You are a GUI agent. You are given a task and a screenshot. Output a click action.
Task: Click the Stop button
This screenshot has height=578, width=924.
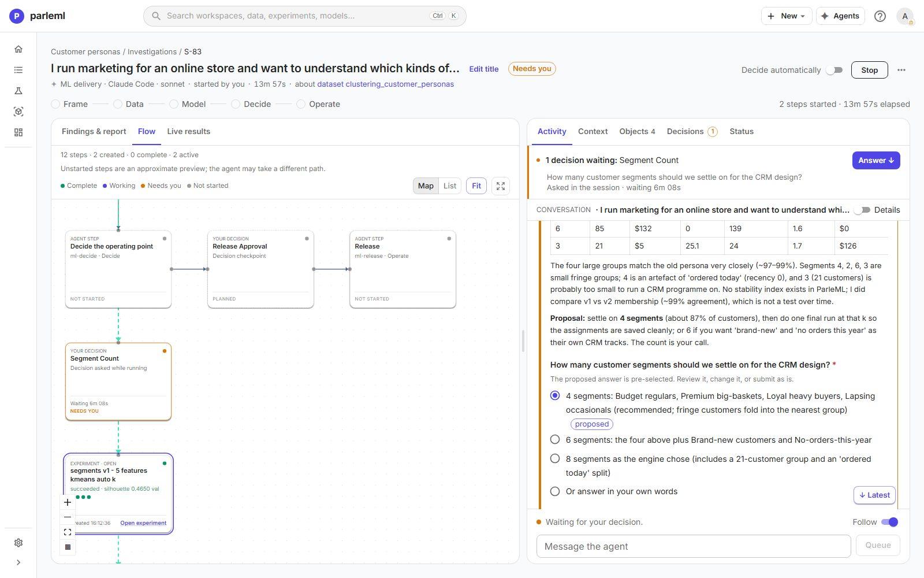(x=870, y=70)
